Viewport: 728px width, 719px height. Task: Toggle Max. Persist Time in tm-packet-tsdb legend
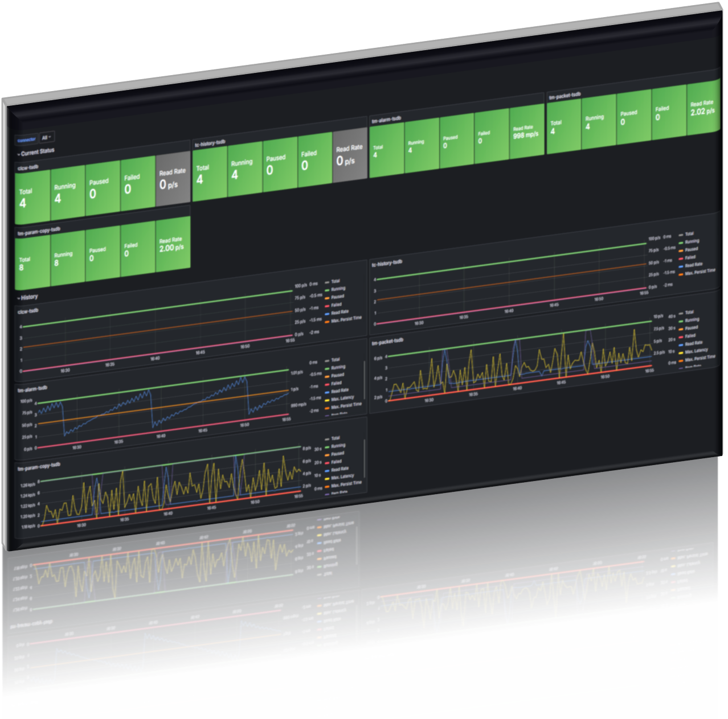pyautogui.click(x=700, y=358)
